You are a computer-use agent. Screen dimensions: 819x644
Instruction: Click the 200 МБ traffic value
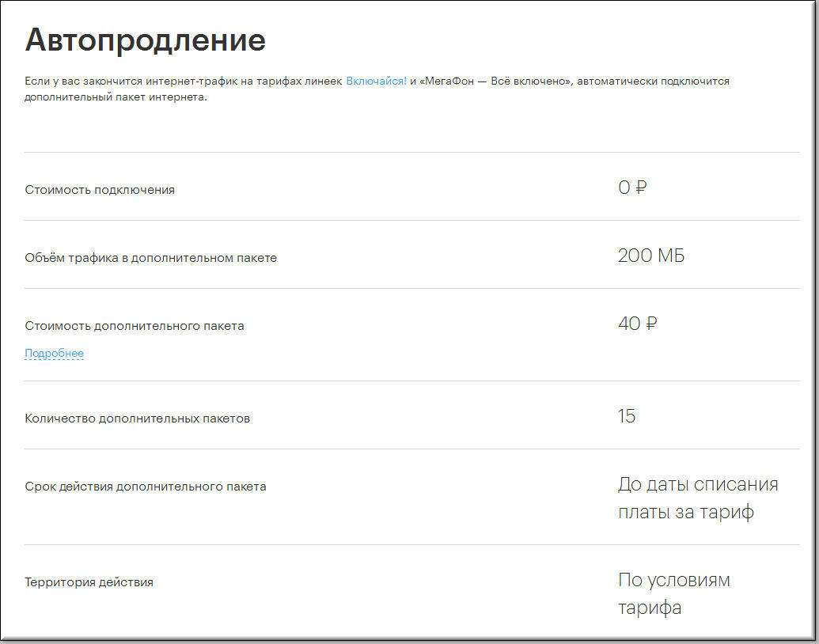(650, 256)
